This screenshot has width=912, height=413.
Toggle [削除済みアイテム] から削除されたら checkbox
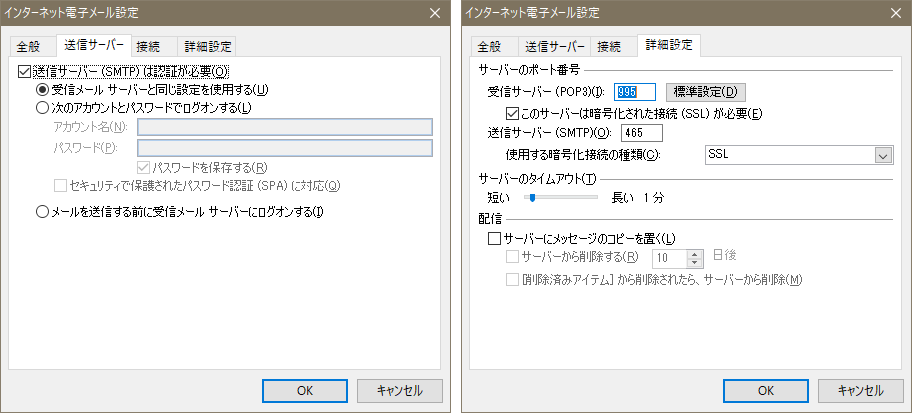tap(512, 280)
